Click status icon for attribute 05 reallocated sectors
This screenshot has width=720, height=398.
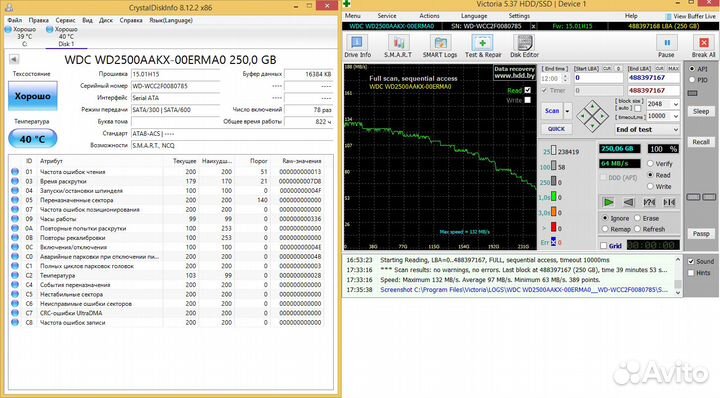(15, 200)
